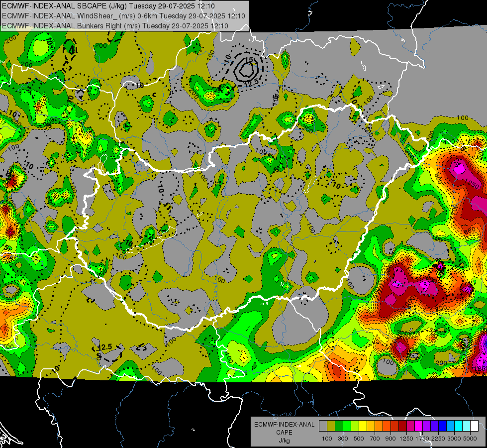487x448 pixels.
Task: Choose the pink-magenta swatch right of 1250
Action: [x=411, y=426]
